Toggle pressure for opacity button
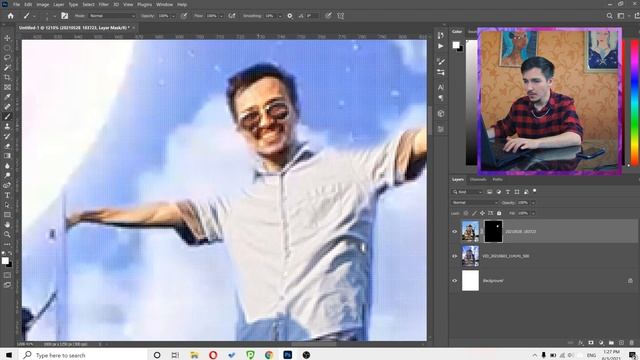Viewport: 640px width, 360px height. pyautogui.click(x=184, y=16)
